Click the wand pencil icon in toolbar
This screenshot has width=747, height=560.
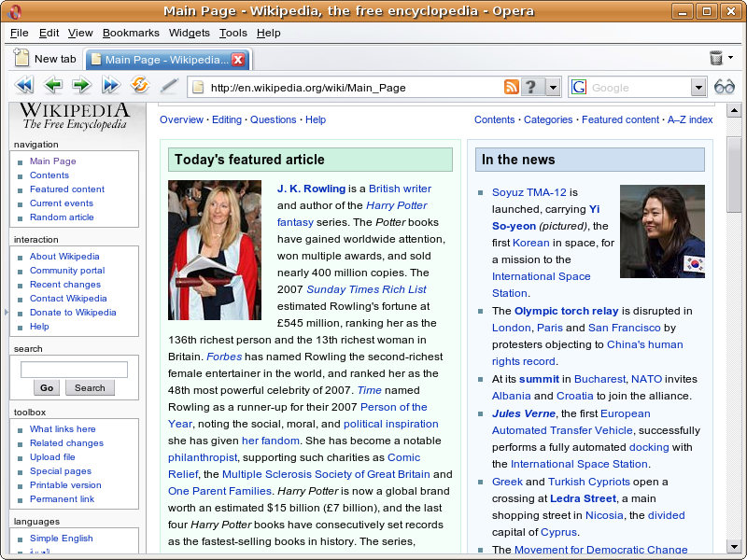pyautogui.click(x=169, y=86)
